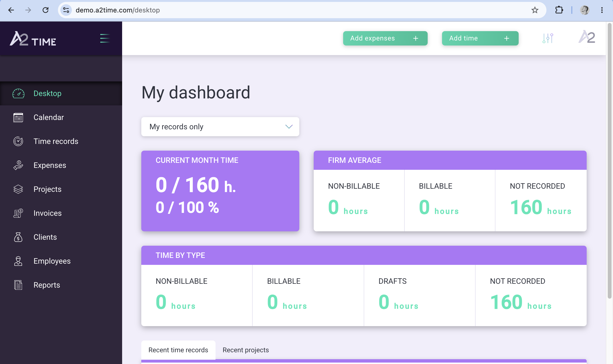Select Recent time records tab
Screen dimensions: 613x364
[x=178, y=350]
